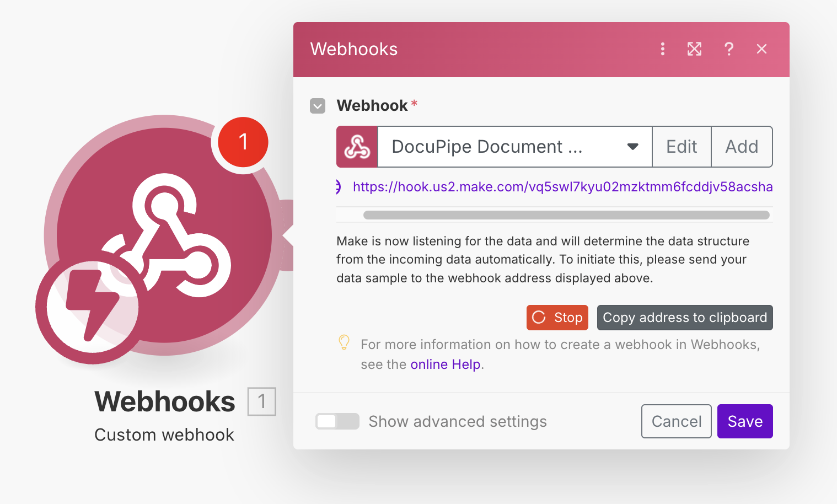Close the Webhooks dialog with the X

pyautogui.click(x=761, y=49)
